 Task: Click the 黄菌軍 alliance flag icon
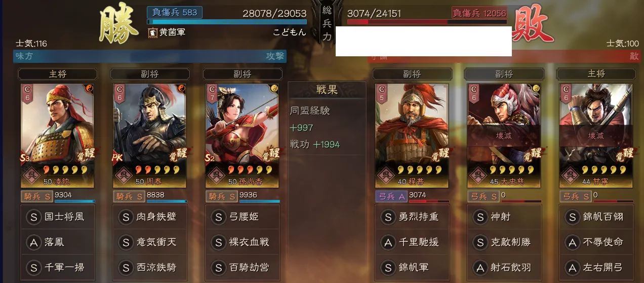pyautogui.click(x=152, y=33)
